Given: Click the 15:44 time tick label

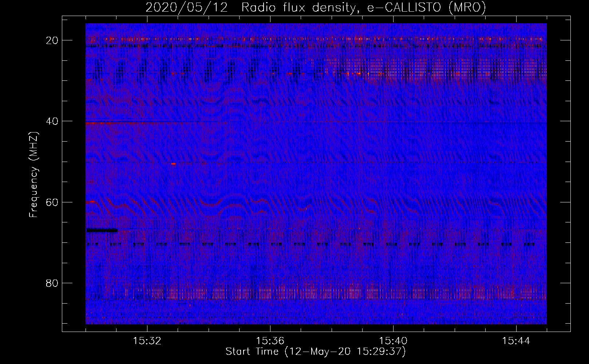Looking at the screenshot, I should tap(516, 341).
